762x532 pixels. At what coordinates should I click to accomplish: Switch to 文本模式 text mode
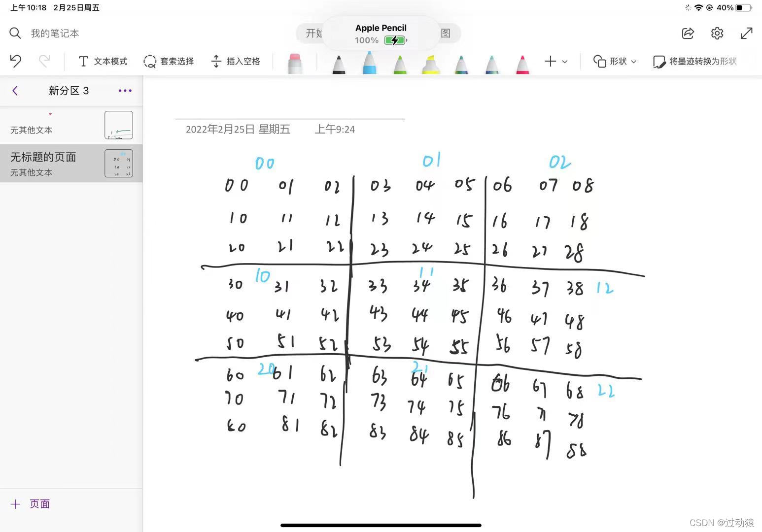(x=103, y=61)
